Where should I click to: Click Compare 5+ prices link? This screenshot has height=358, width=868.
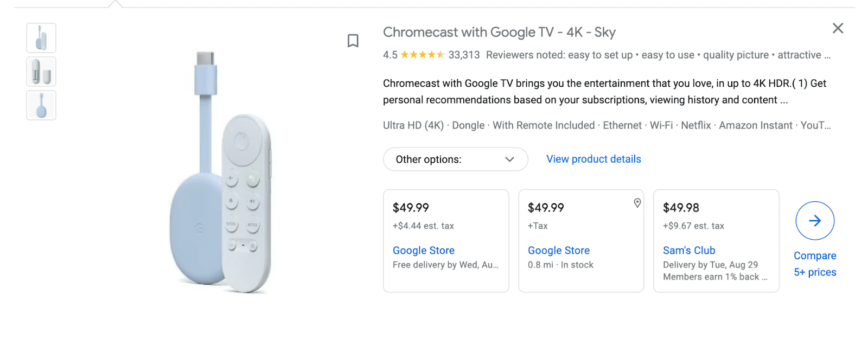click(815, 264)
